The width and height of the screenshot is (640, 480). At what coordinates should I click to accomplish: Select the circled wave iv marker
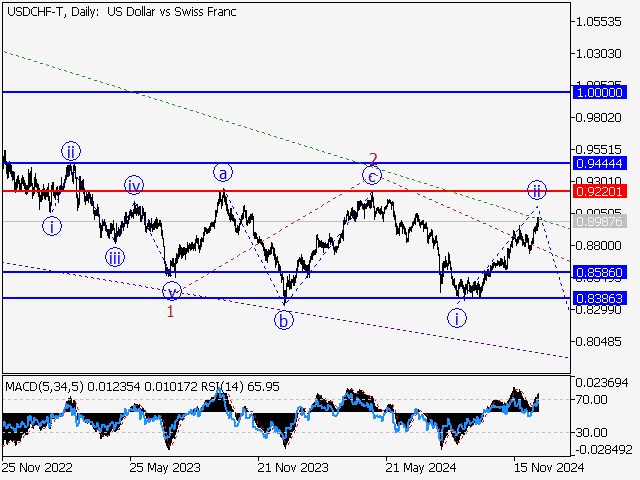[x=134, y=185]
